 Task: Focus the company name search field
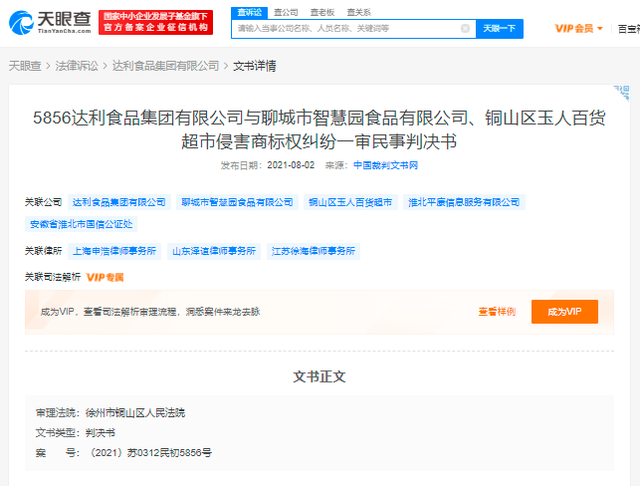[345, 29]
